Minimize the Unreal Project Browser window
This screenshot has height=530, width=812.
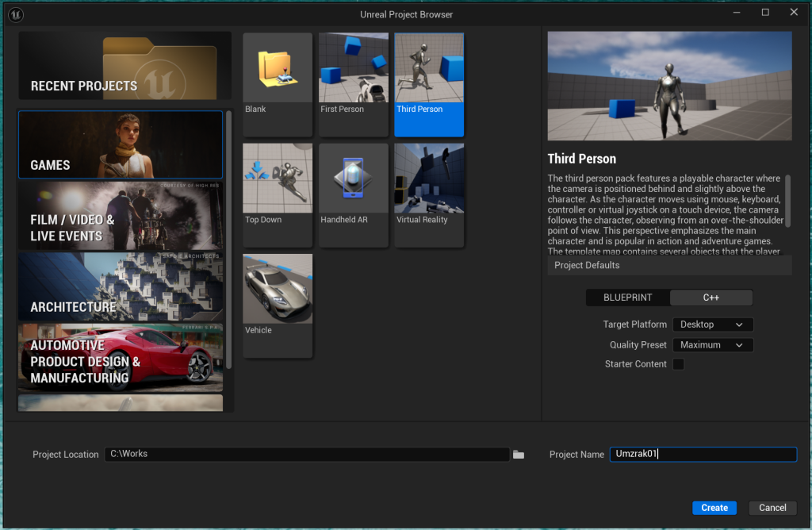coord(737,13)
